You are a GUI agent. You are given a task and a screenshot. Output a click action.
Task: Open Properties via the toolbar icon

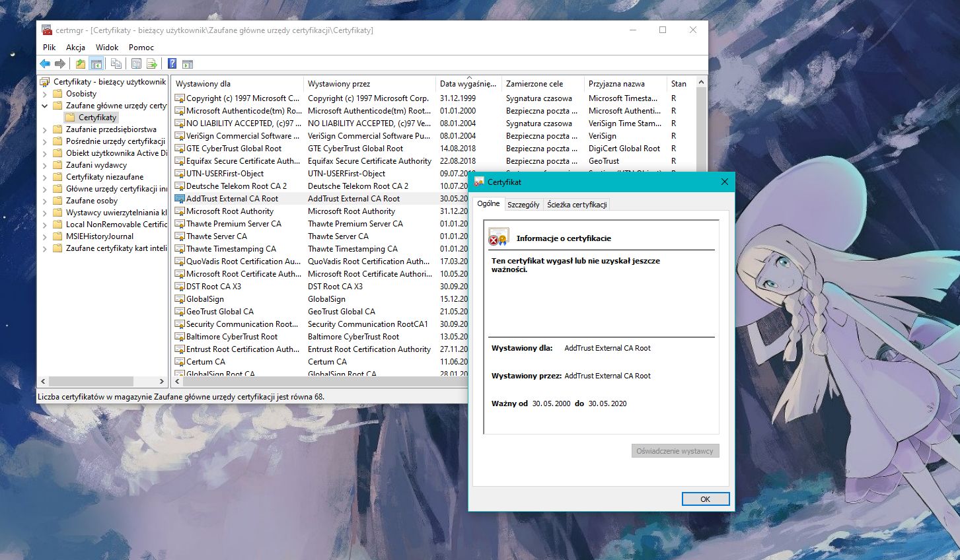click(136, 64)
